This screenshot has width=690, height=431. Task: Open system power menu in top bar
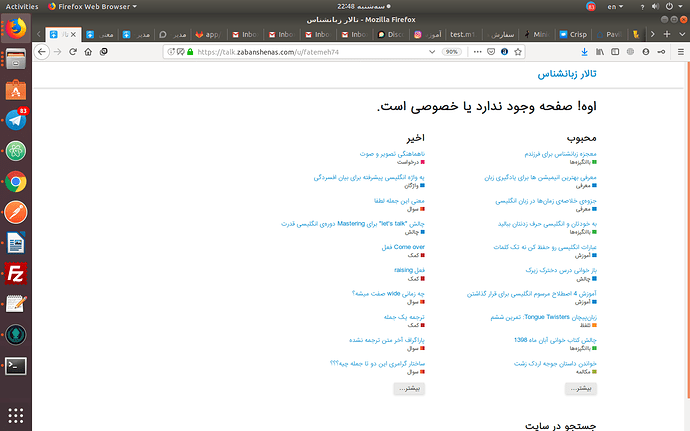pos(672,7)
